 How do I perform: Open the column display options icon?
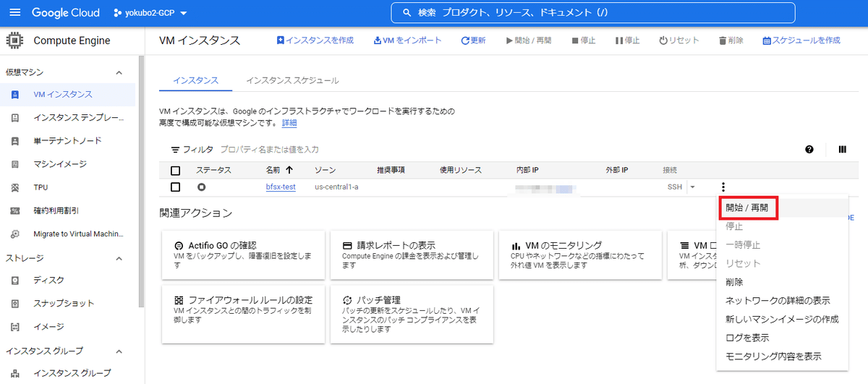842,150
